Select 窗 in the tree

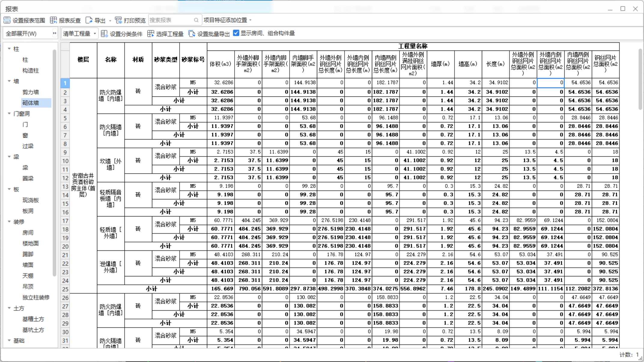coord(25,135)
